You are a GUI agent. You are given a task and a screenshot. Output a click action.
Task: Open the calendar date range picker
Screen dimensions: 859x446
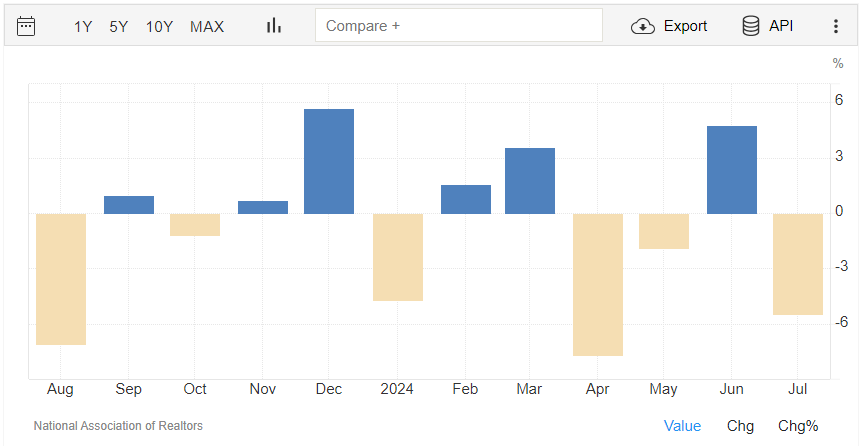(x=26, y=26)
